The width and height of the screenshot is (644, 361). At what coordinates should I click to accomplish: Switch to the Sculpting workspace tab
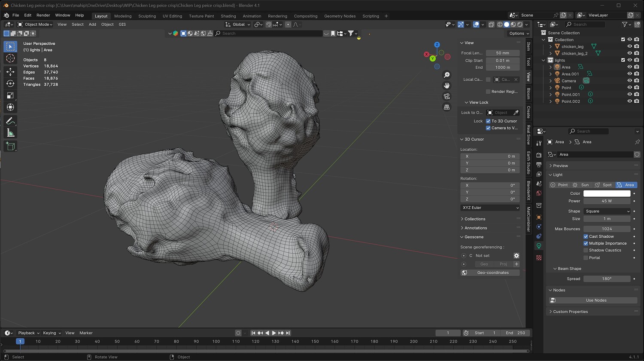(x=147, y=16)
